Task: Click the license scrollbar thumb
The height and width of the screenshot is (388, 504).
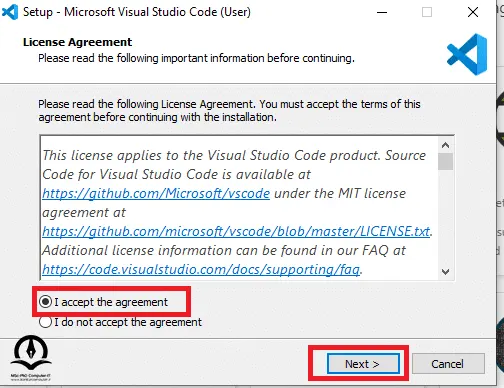Action: [x=445, y=162]
